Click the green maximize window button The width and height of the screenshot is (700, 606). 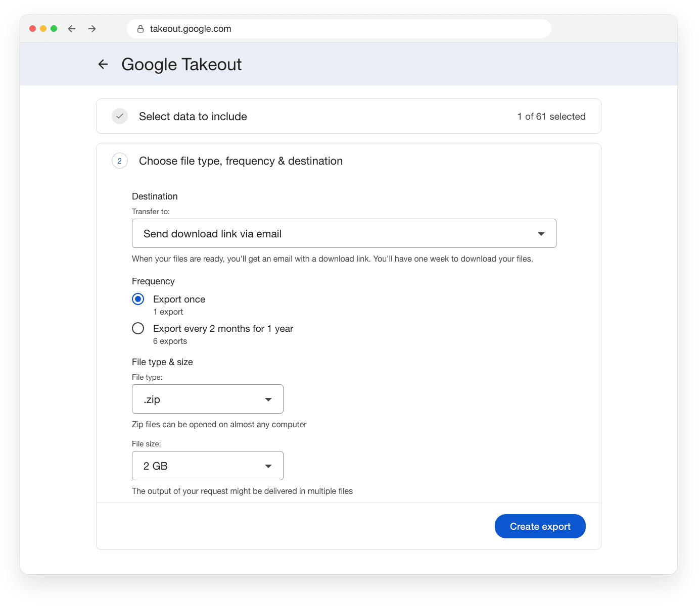(x=54, y=29)
